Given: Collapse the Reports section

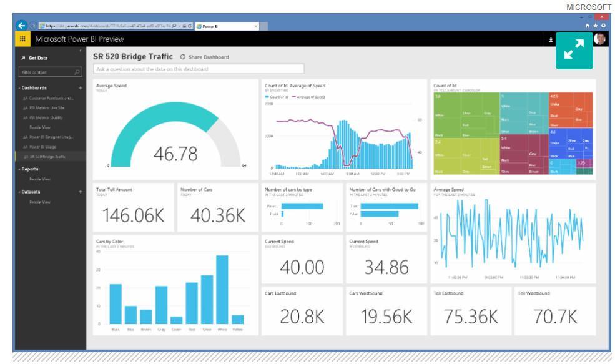Looking at the screenshot, I should coord(19,169).
